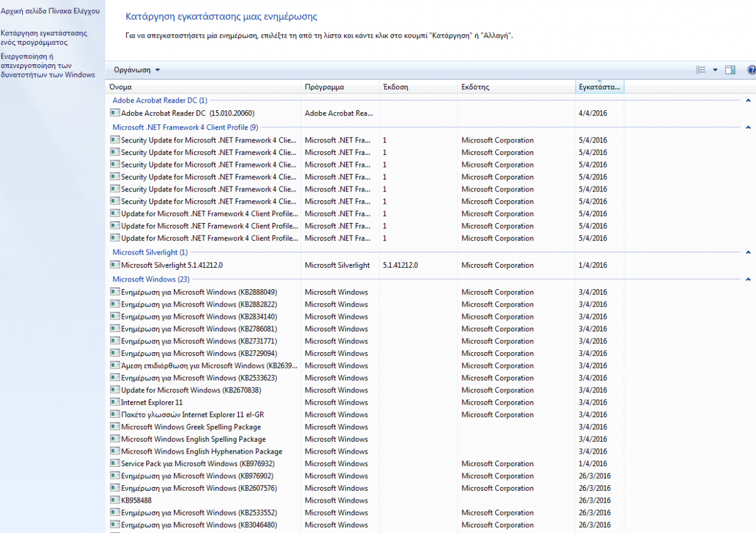Open Κατάργηση εγκατάστασης ενός προγράμματος link
756x533 pixels.
click(43, 38)
